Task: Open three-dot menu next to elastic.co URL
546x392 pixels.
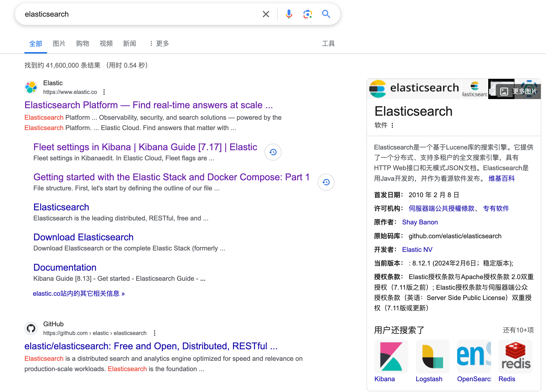Action: [x=104, y=92]
